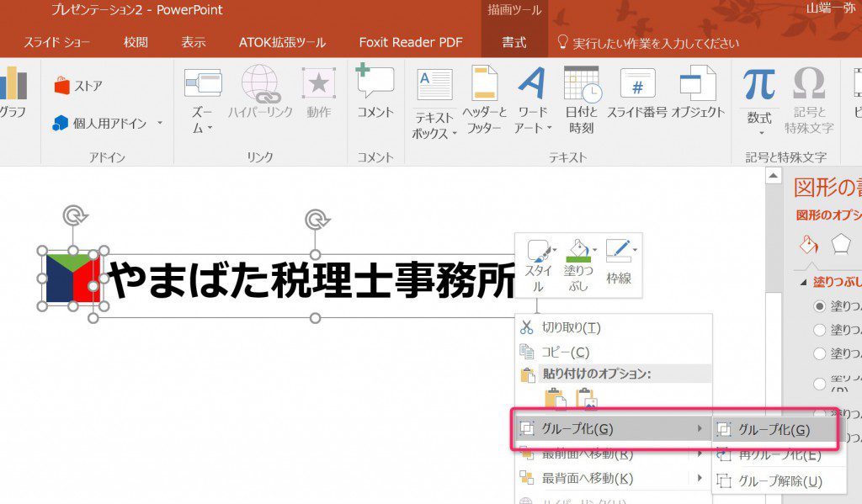Click the ワードアート letter A icon
Image resolution: width=862 pixels, height=504 pixels.
pyautogui.click(x=532, y=83)
